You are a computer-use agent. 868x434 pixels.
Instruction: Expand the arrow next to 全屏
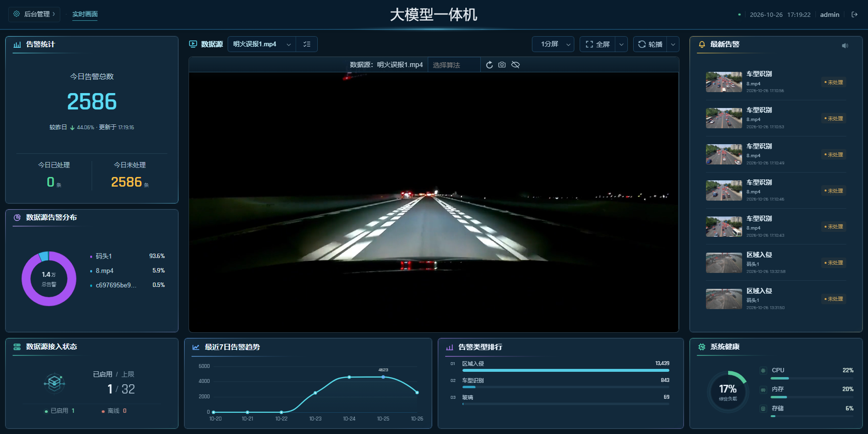pyautogui.click(x=621, y=44)
